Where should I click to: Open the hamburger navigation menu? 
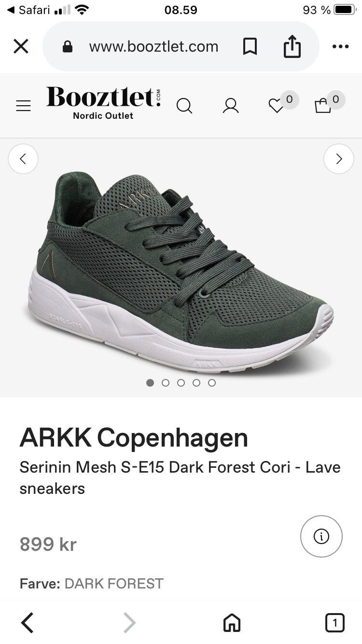pos(23,106)
